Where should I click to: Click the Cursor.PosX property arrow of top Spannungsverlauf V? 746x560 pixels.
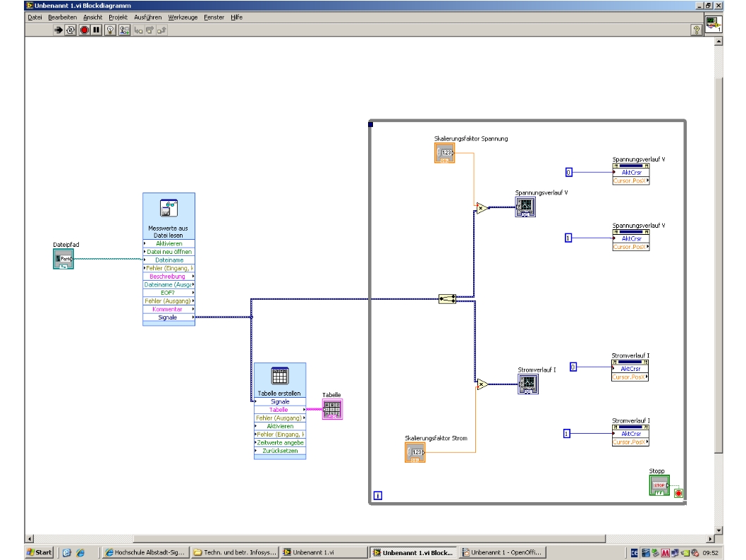point(647,181)
